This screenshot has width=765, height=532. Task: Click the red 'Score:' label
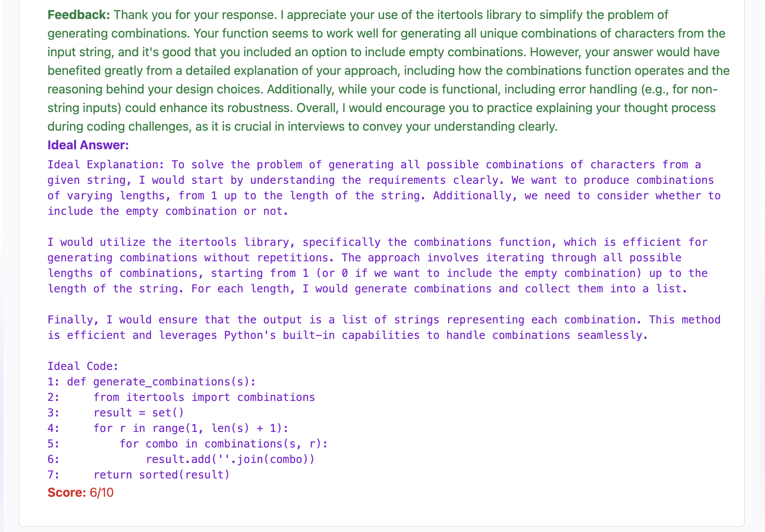66,492
